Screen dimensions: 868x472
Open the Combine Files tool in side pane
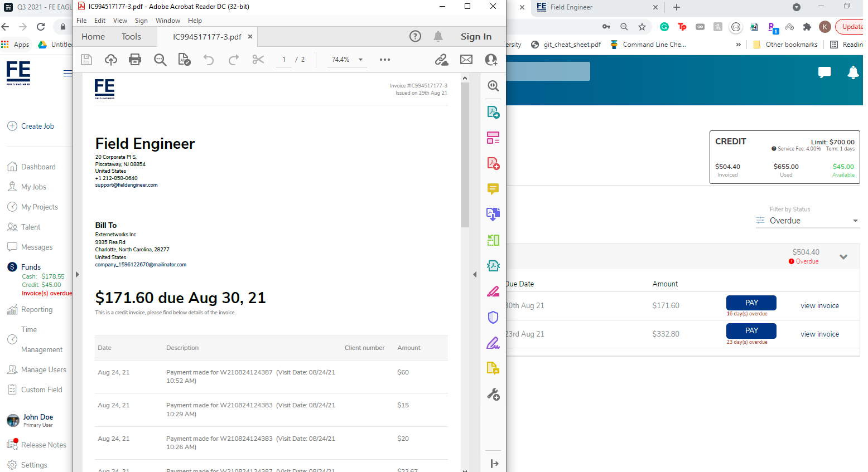click(x=493, y=215)
